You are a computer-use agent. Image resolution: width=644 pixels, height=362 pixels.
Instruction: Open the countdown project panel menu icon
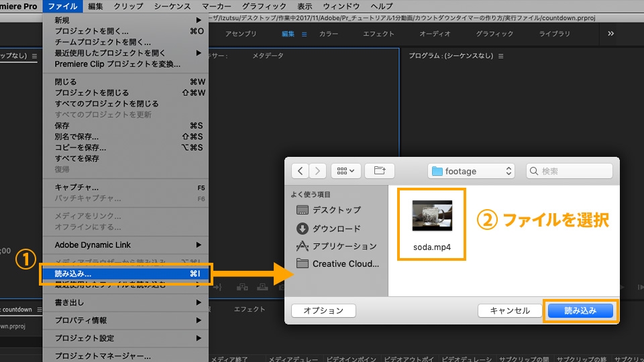[x=40, y=310]
